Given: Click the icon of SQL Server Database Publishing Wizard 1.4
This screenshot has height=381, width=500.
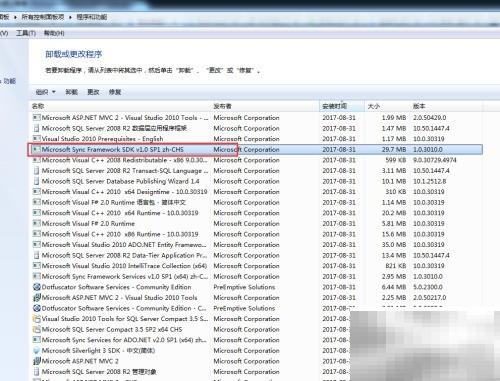Looking at the screenshot, I should [37, 181].
